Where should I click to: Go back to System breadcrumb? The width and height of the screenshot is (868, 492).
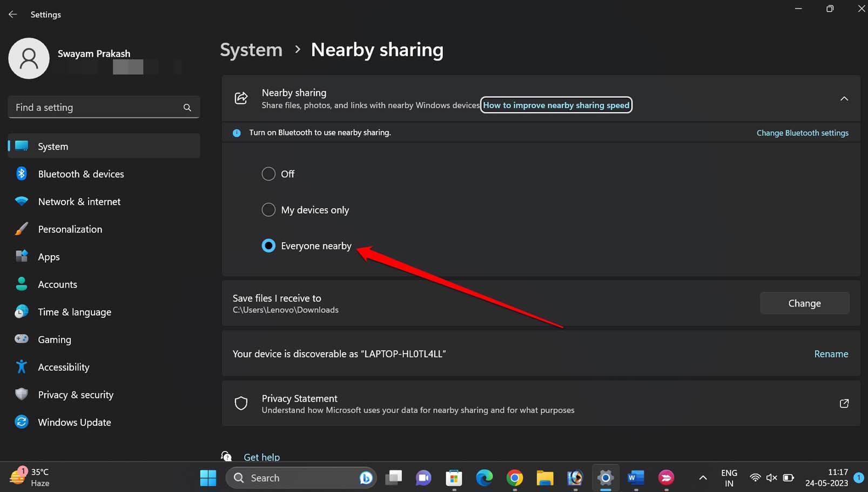[251, 50]
